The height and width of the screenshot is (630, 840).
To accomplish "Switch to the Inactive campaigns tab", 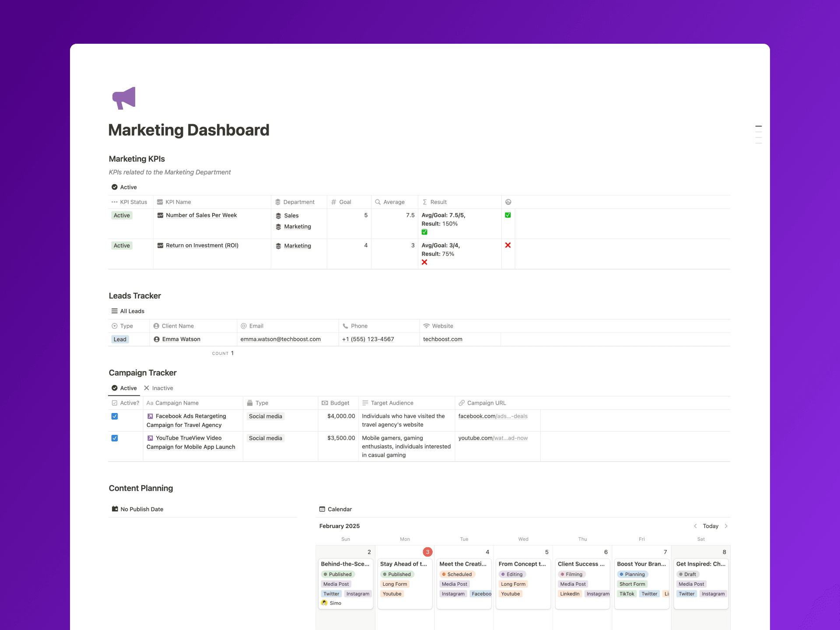I will 158,388.
